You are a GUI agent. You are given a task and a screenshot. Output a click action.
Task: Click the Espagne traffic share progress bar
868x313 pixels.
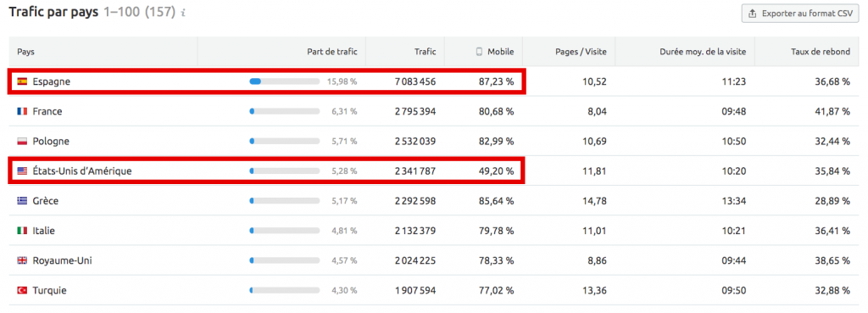click(285, 81)
